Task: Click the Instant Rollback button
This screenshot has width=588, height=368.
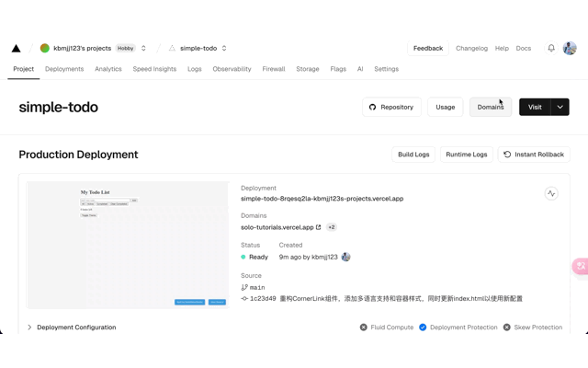Action: click(x=534, y=155)
